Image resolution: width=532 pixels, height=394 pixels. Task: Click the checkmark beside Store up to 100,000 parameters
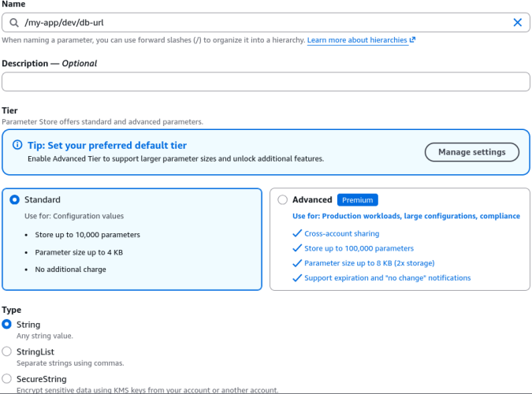tap(297, 248)
